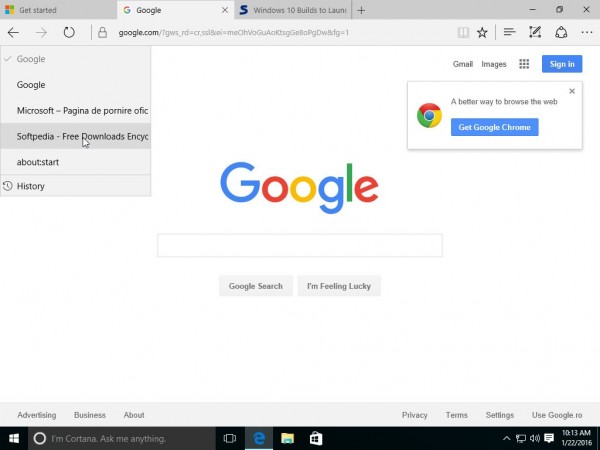Click the Google search input box
The width and height of the screenshot is (600, 450).
coord(300,245)
